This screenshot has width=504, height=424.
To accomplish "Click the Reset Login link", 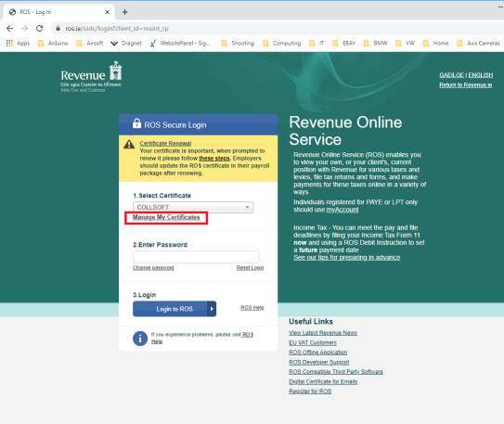I will 250,267.
